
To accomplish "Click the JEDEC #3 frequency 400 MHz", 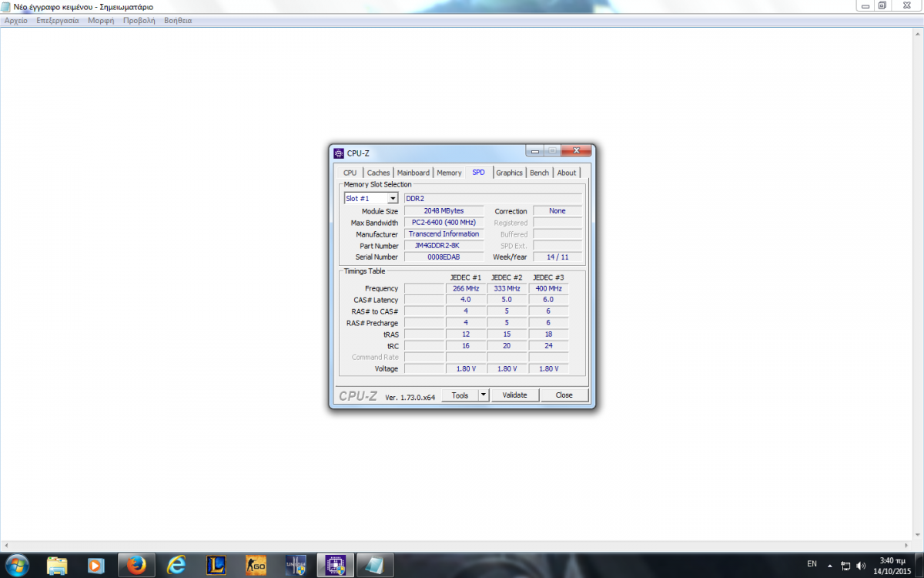I will (548, 288).
